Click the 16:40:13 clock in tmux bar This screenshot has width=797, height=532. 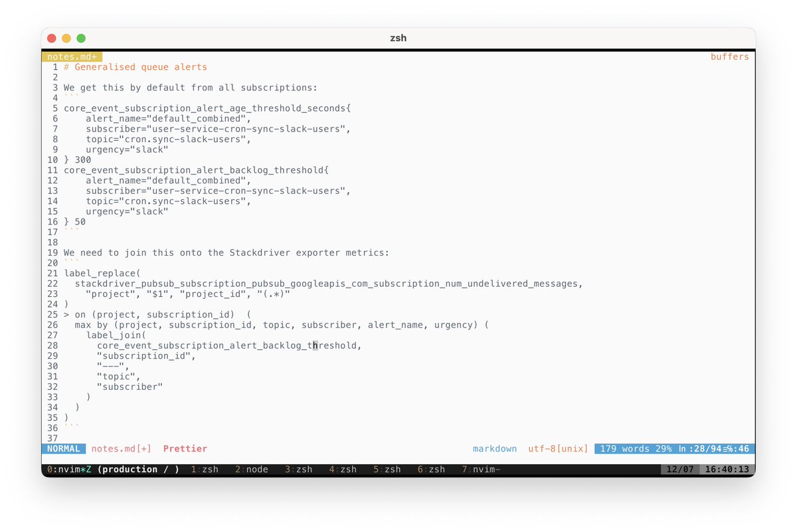click(727, 470)
